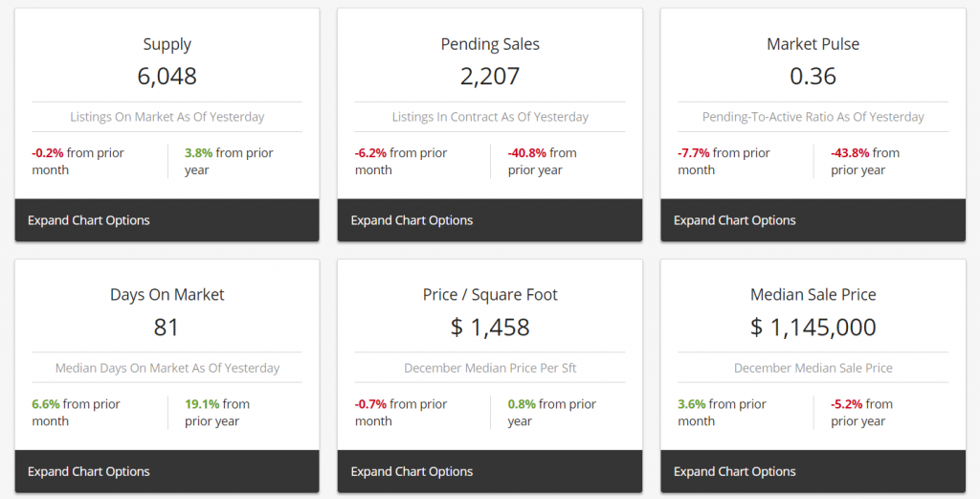The image size is (980, 499).
Task: Click the 81 days on market value
Action: (x=167, y=328)
